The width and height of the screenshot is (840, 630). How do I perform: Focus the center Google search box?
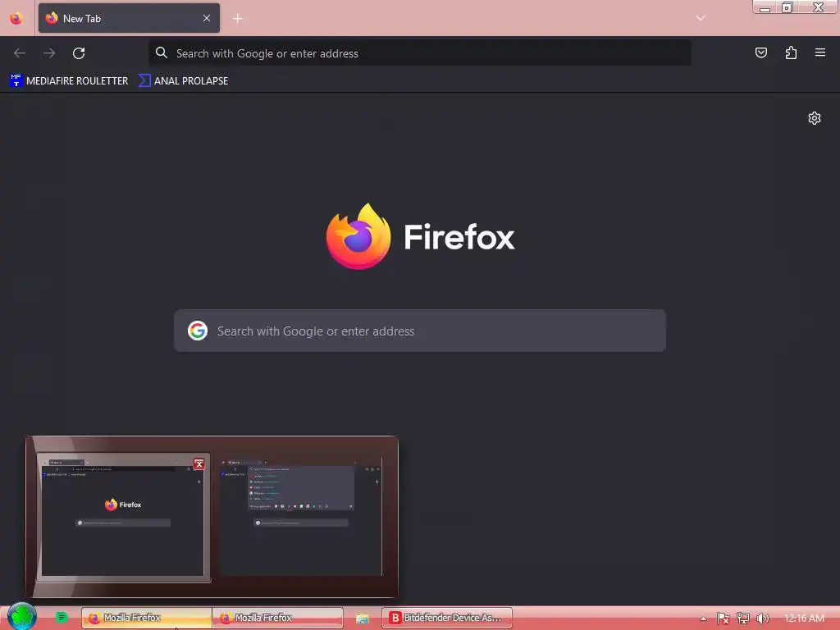click(x=420, y=331)
